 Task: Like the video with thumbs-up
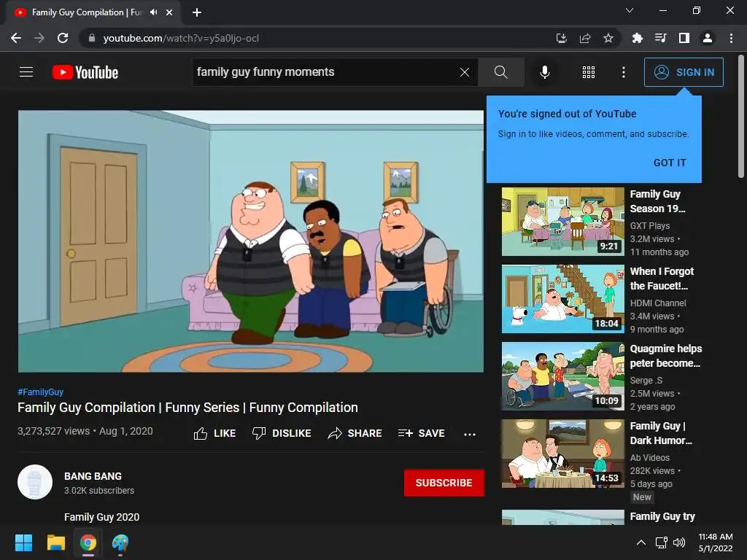pos(214,433)
